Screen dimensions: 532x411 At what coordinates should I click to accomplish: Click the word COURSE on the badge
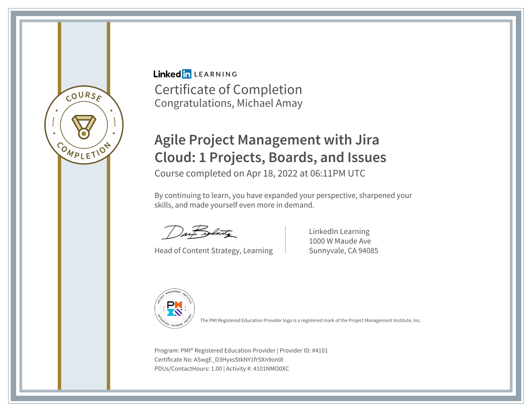click(84, 96)
